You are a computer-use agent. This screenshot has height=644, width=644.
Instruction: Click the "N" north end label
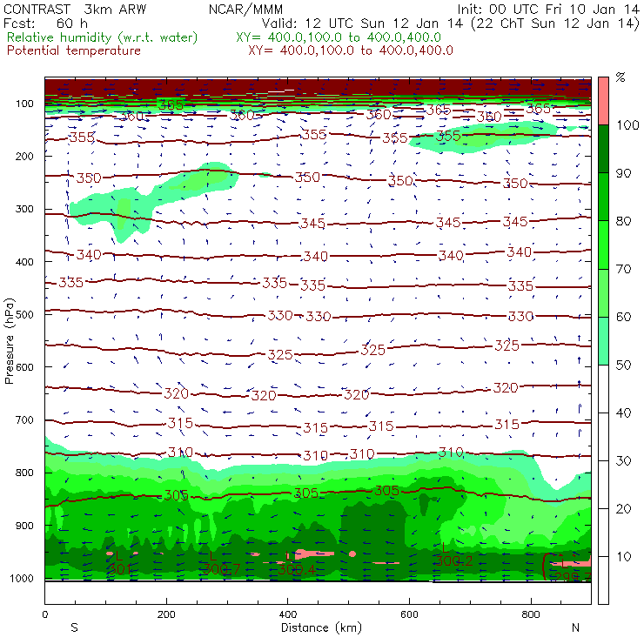(575, 627)
